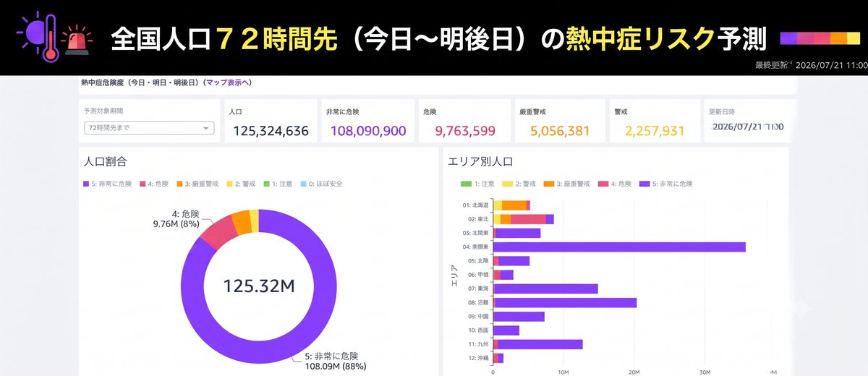
Task: Click the 125.32M donut center total
Action: [x=259, y=285]
